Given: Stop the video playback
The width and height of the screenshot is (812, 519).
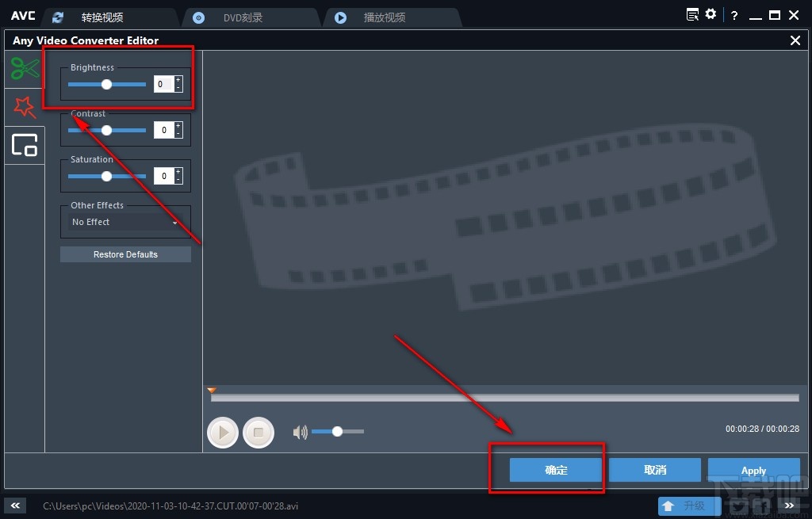Looking at the screenshot, I should [x=259, y=432].
